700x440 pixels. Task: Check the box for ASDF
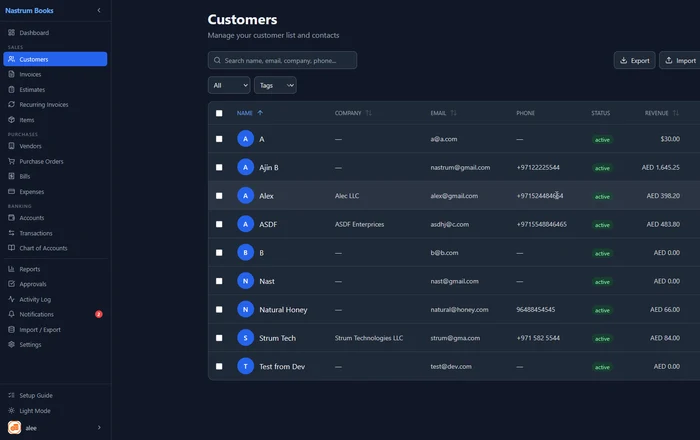[219, 224]
